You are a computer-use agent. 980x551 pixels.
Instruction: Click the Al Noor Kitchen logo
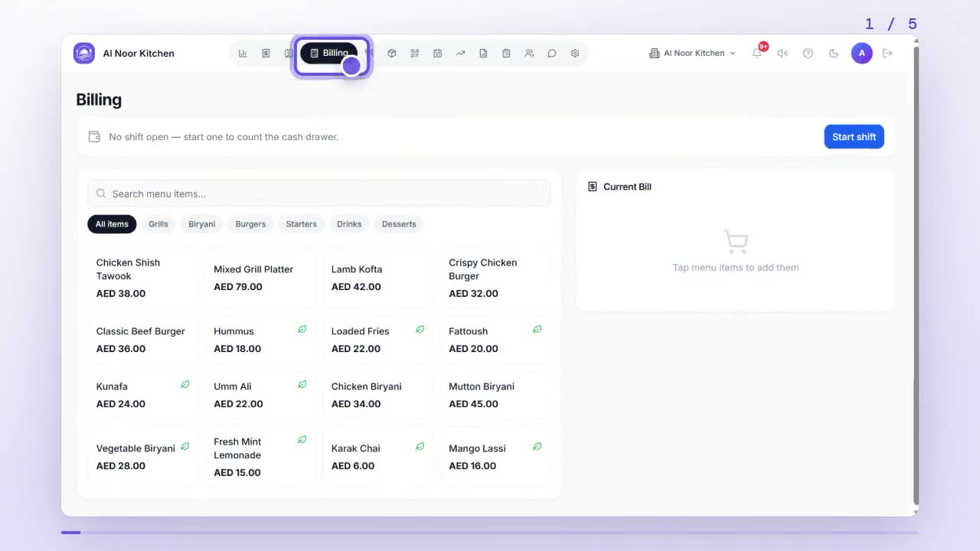pos(84,54)
